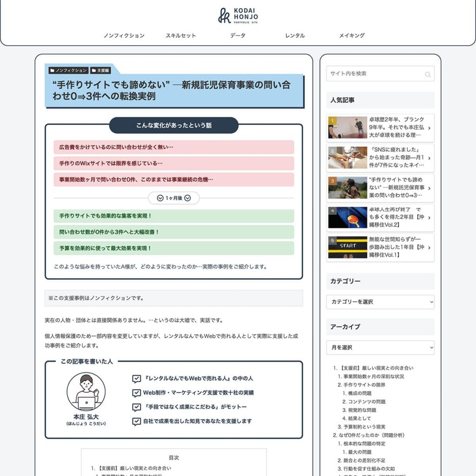The width and height of the screenshot is (476, 476).
Task: Click thumbnail of rank 3 article
Action: coord(348,188)
